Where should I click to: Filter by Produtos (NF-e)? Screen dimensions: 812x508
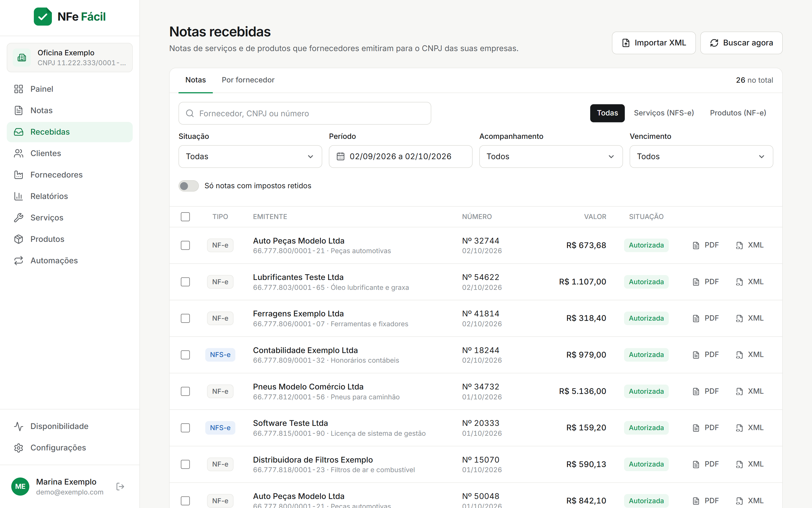click(x=738, y=113)
